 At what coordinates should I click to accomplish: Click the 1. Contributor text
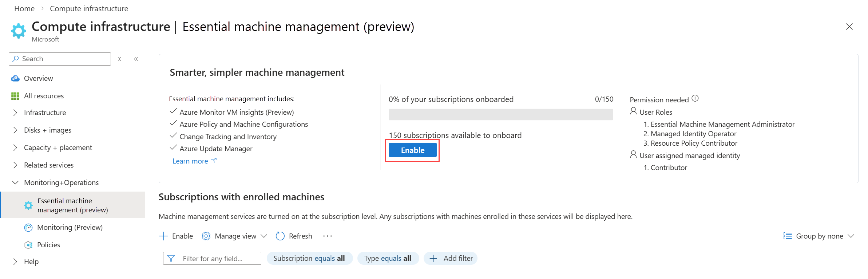click(665, 168)
